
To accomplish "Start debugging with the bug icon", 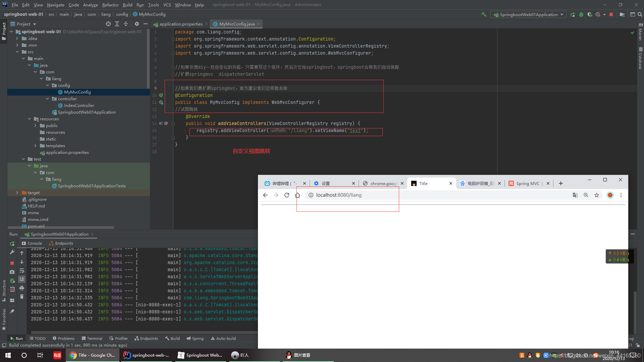I will point(581,14).
